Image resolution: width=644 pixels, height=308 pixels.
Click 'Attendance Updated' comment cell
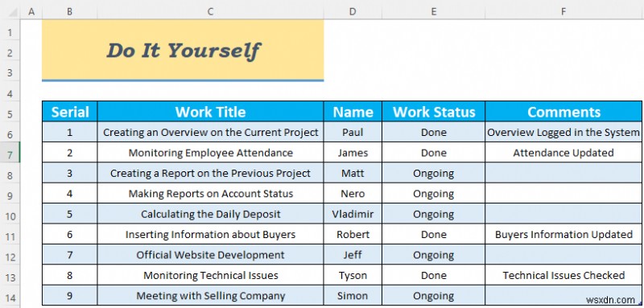coord(563,153)
